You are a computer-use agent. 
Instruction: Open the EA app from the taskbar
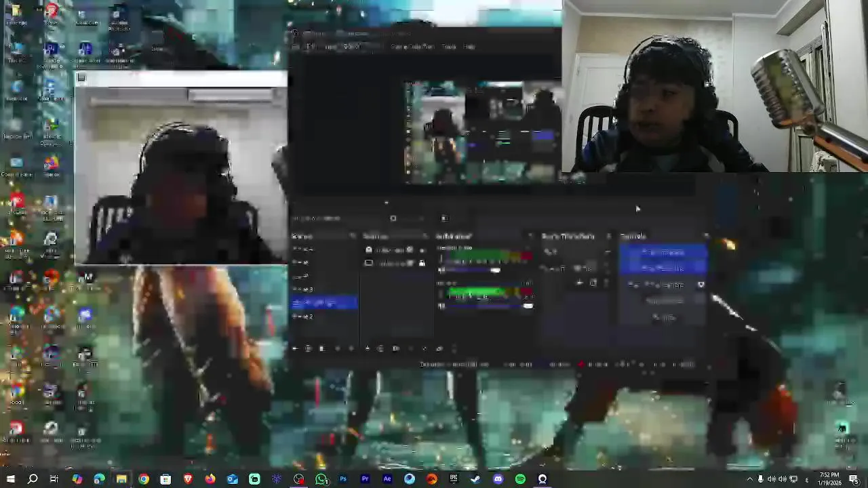431,479
